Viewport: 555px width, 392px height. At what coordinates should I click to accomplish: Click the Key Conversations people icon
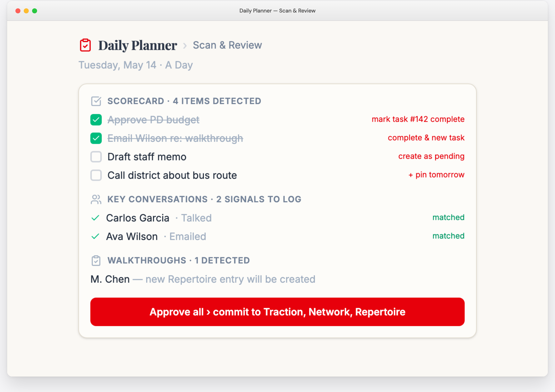[x=96, y=199]
